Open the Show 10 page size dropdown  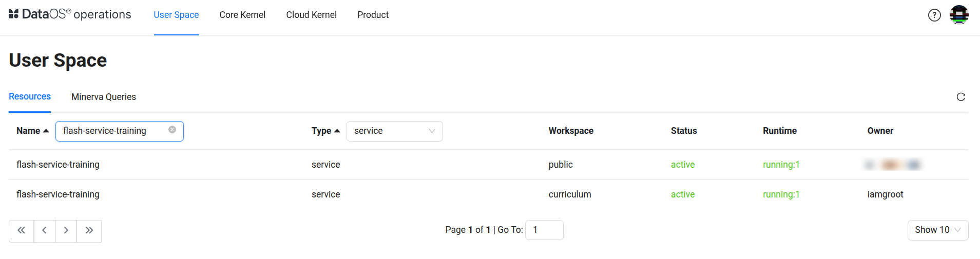click(937, 230)
